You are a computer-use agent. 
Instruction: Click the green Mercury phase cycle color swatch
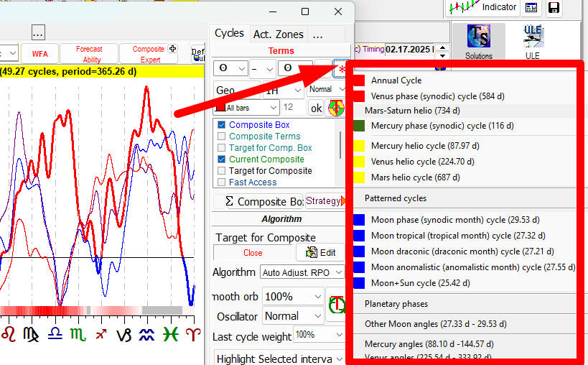click(359, 126)
